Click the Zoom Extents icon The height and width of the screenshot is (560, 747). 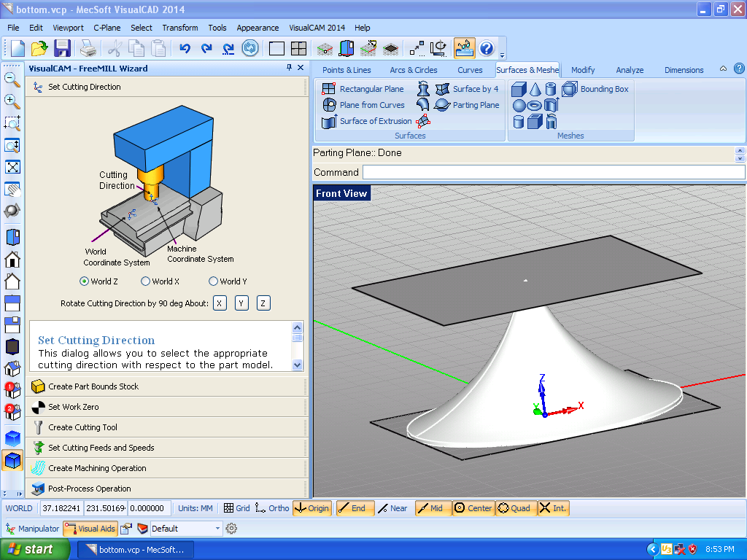(12, 167)
